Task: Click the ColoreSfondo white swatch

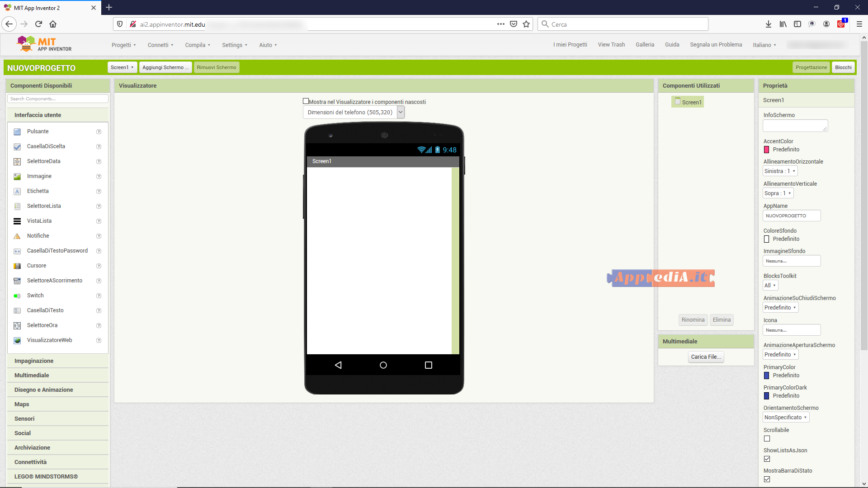Action: point(767,239)
